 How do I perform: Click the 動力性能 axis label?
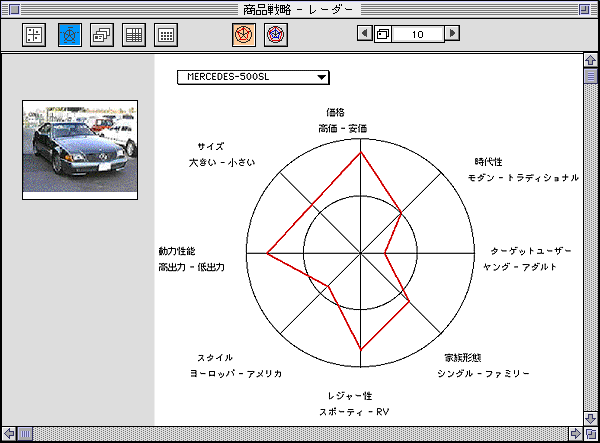tap(177, 251)
